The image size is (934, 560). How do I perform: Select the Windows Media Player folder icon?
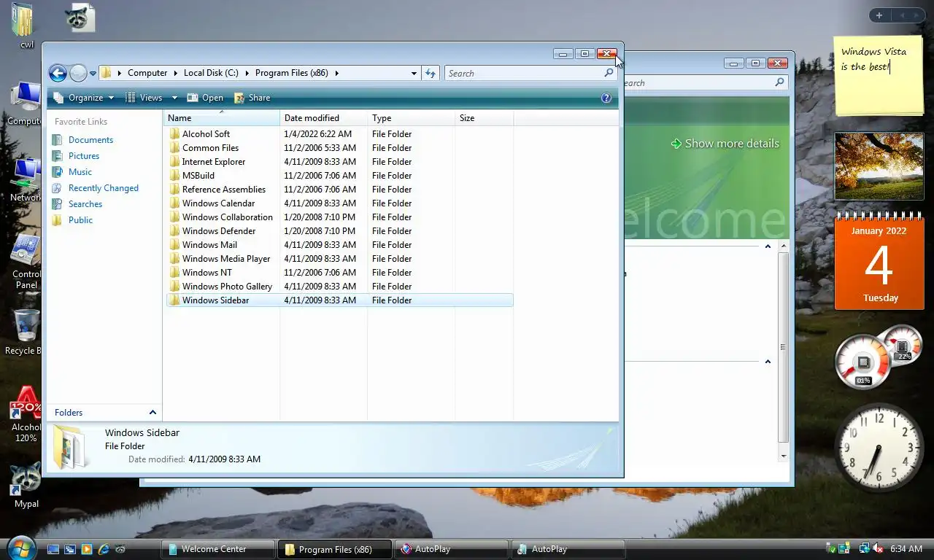pyautogui.click(x=174, y=259)
